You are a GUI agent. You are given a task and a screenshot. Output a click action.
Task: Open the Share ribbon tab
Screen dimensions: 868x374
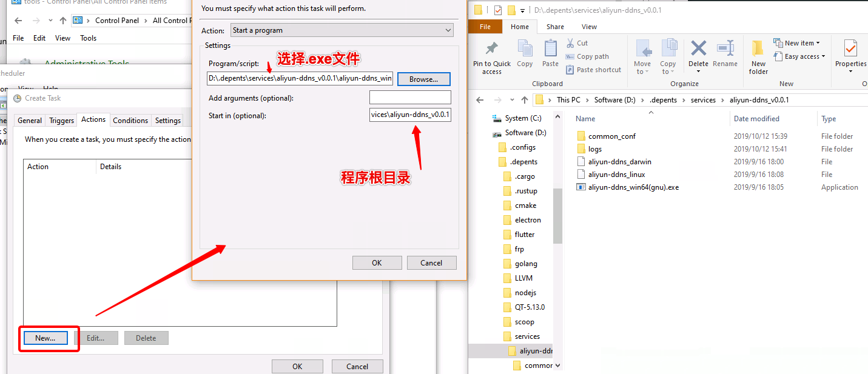pos(555,27)
